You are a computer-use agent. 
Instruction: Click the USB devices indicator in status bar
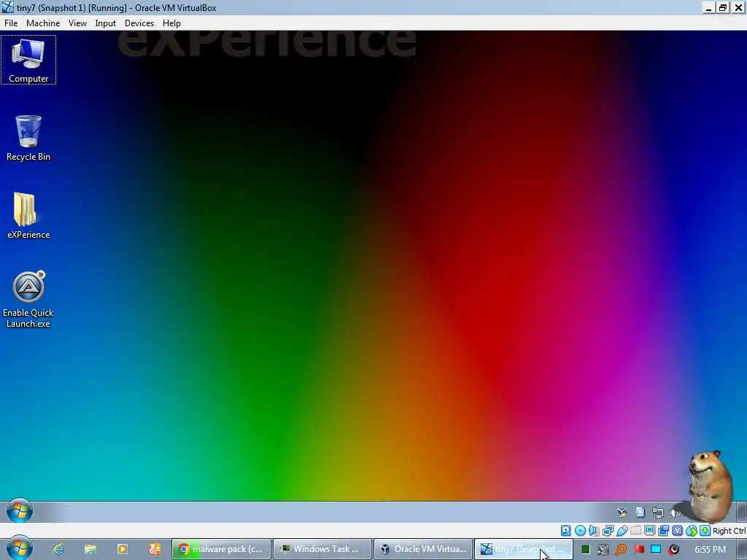(622, 531)
